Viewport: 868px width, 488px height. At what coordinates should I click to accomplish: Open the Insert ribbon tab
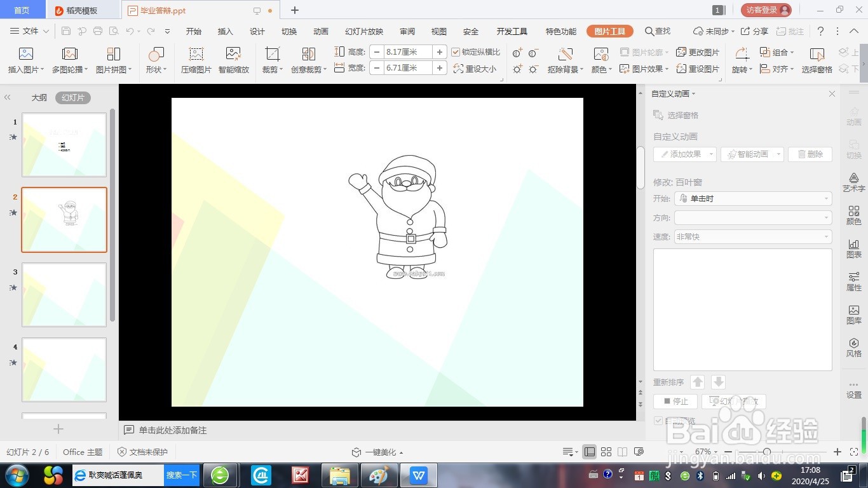226,31
